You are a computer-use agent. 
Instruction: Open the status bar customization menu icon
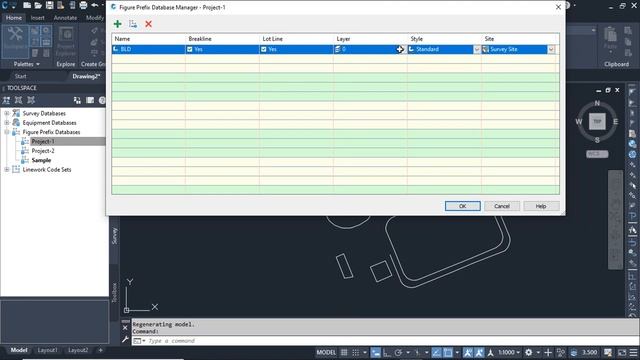[x=633, y=353]
